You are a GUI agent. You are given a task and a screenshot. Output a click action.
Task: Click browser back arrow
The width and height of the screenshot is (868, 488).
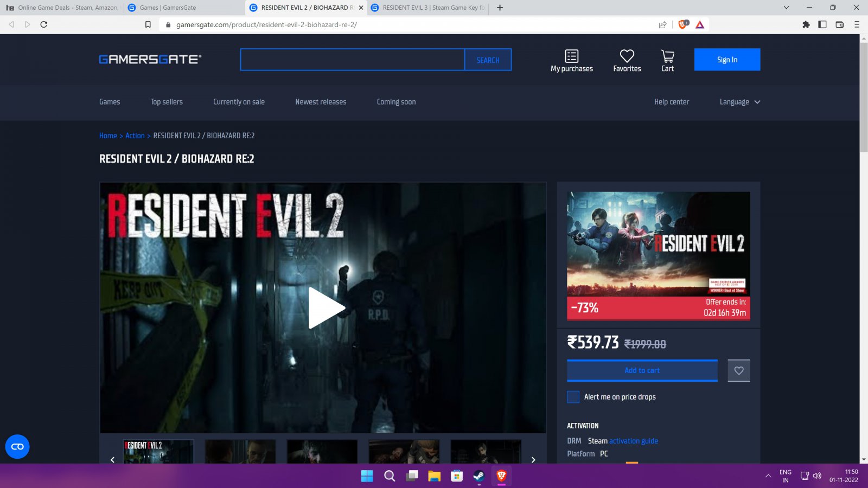click(x=11, y=24)
